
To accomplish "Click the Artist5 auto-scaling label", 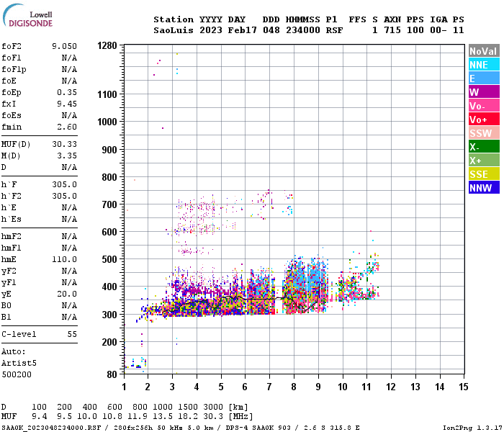I will [x=19, y=363].
